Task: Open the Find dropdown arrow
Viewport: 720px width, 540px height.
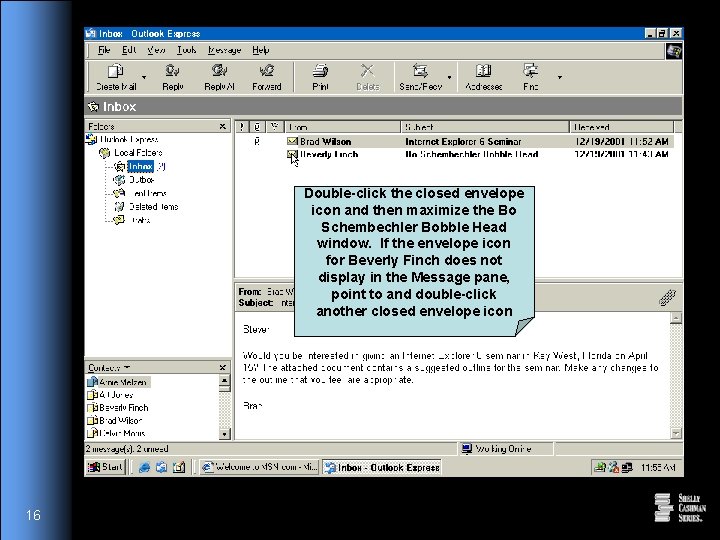Action: (559, 77)
